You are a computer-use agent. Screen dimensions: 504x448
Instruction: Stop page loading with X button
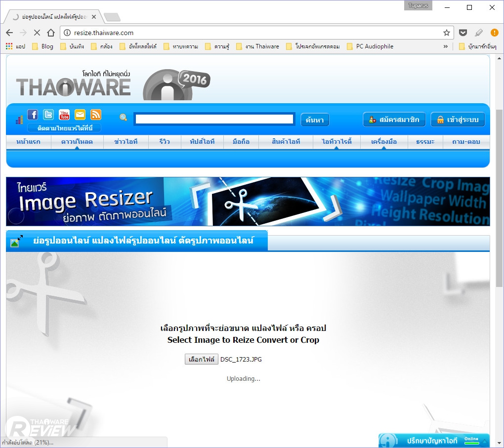37,33
